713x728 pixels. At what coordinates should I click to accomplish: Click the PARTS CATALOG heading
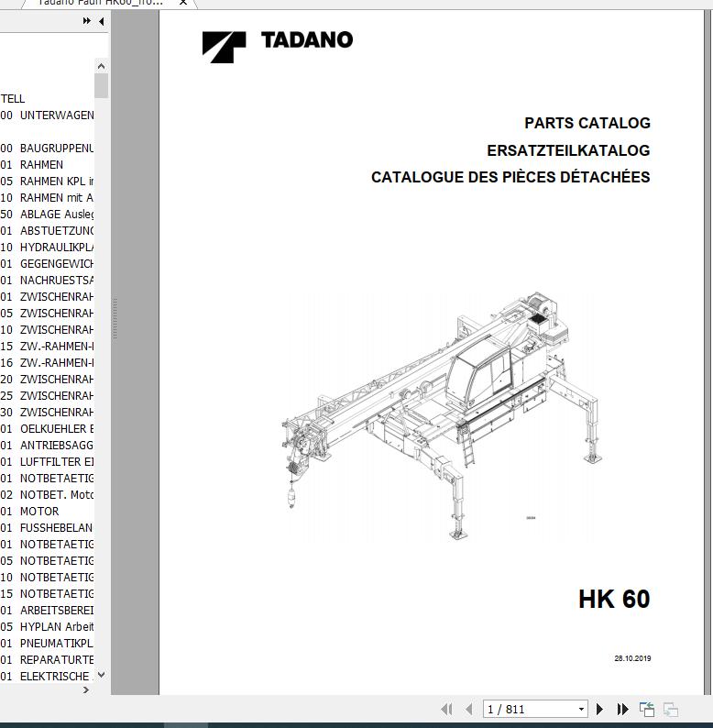pyautogui.click(x=587, y=123)
